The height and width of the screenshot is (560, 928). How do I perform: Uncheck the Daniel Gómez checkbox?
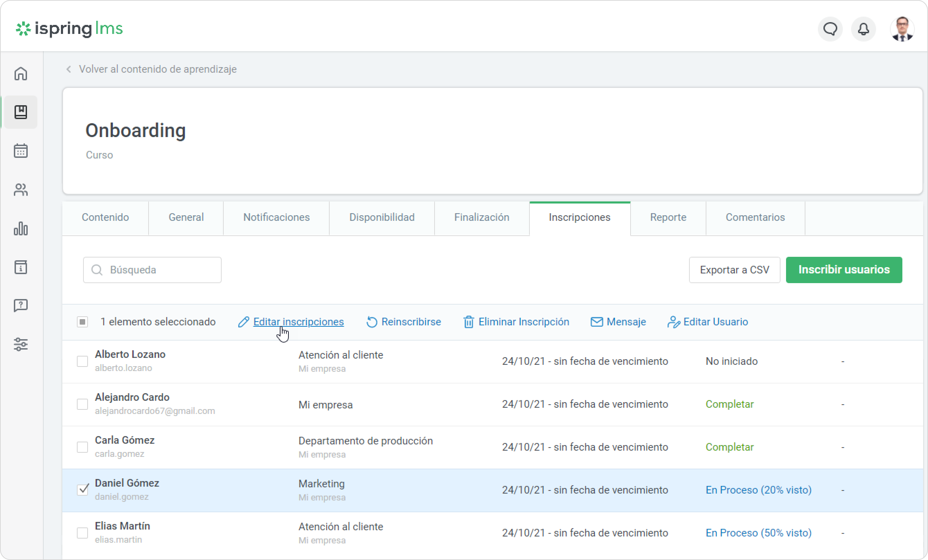point(82,490)
